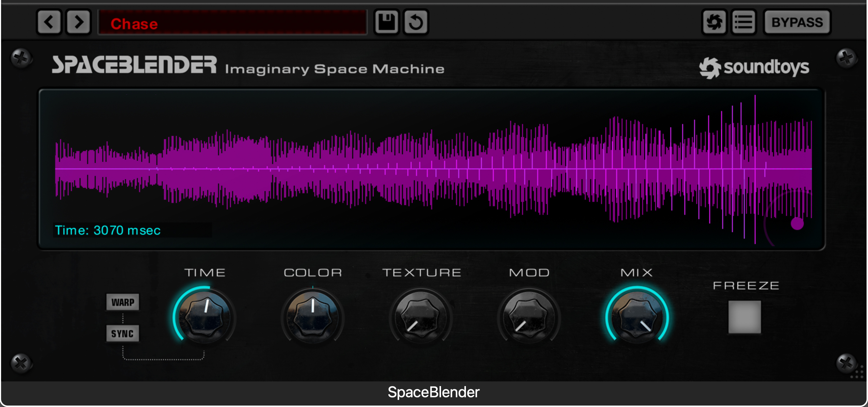The width and height of the screenshot is (868, 407).
Task: Click the resize grip dots in corner
Action: click(857, 372)
